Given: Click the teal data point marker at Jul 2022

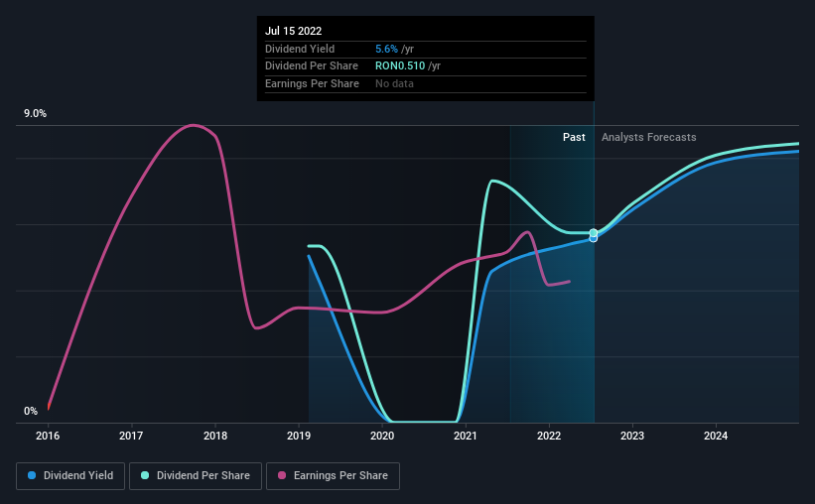Looking at the screenshot, I should point(593,232).
